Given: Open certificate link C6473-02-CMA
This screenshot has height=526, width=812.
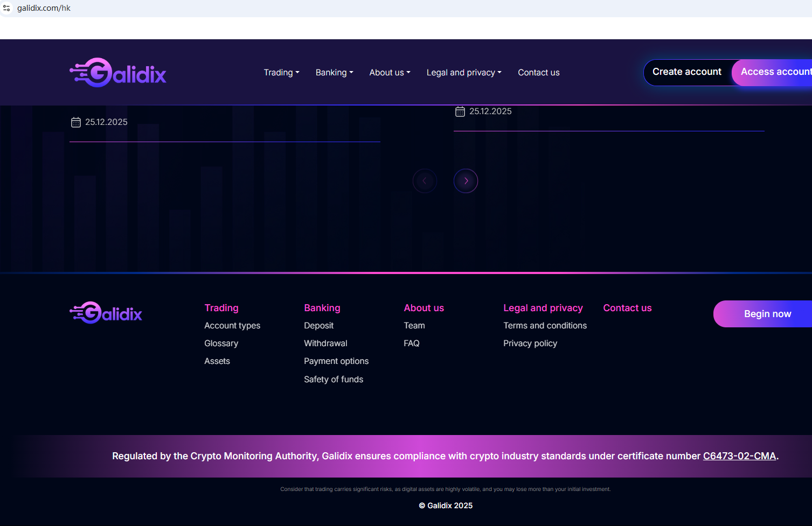Looking at the screenshot, I should (x=739, y=456).
